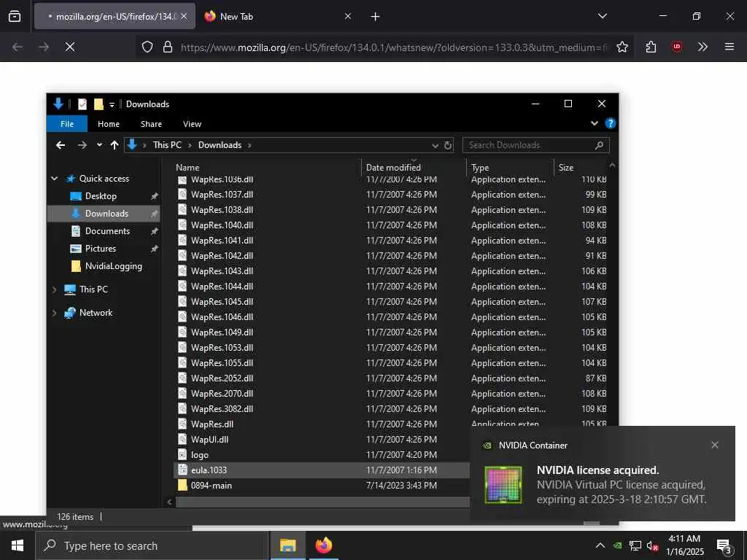This screenshot has height=560, width=747.
Task: Click the Firefox taskbar icon
Action: click(x=323, y=545)
